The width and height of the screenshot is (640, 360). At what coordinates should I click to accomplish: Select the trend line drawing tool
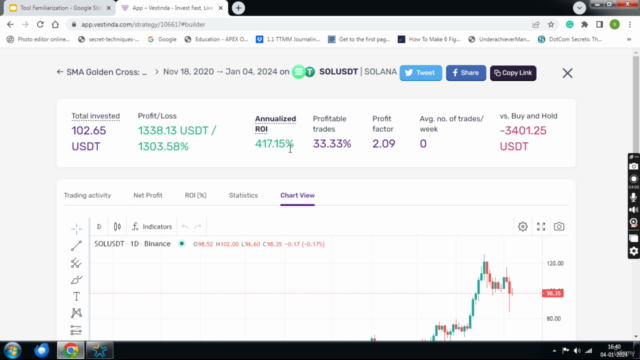[x=76, y=245]
